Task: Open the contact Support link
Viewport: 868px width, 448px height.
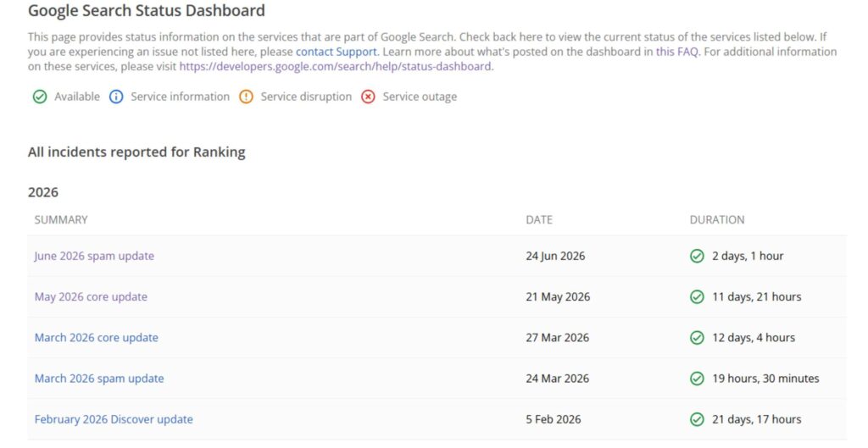Action: pyautogui.click(x=336, y=52)
